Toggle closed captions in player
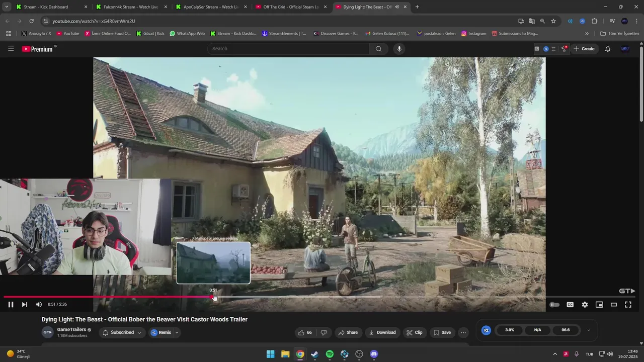The width and height of the screenshot is (644, 362). pos(570,305)
